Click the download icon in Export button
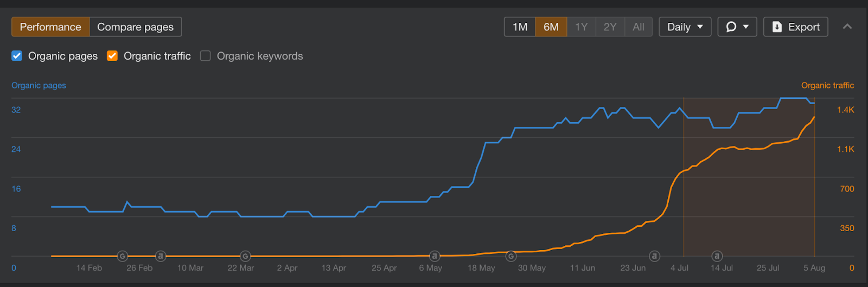868x287 pixels. (x=777, y=27)
